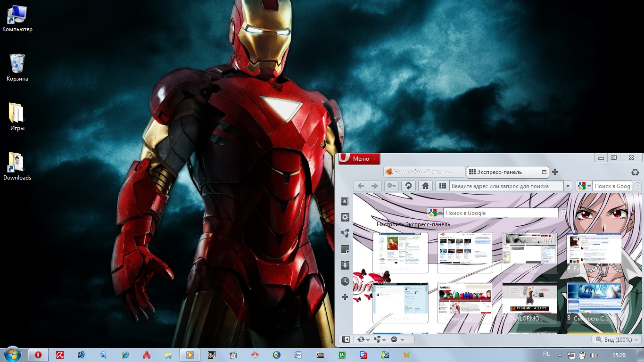This screenshot has height=362, width=644.
Task: Open В Контакте speed dial thumbnail
Action: 400,252
